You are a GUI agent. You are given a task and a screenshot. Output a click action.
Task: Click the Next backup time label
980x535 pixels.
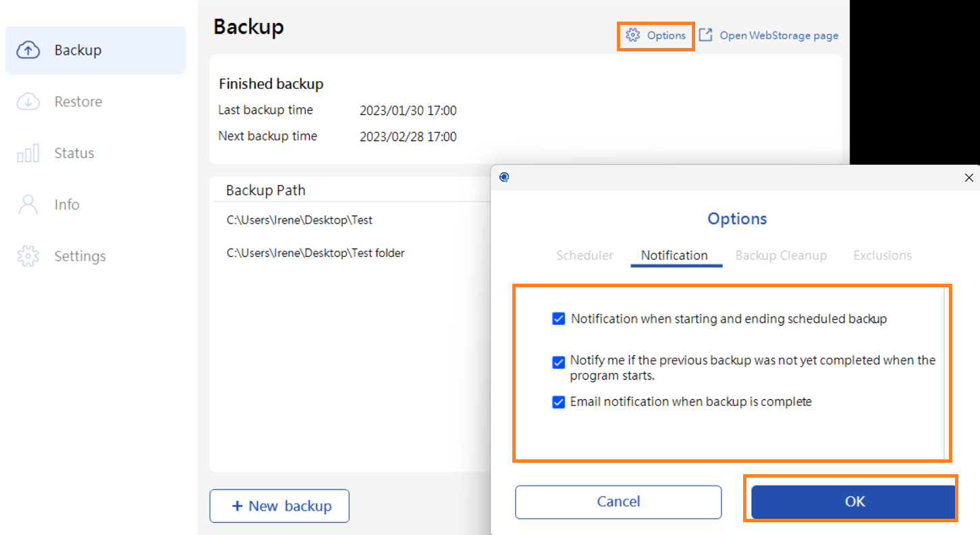pyautogui.click(x=267, y=136)
